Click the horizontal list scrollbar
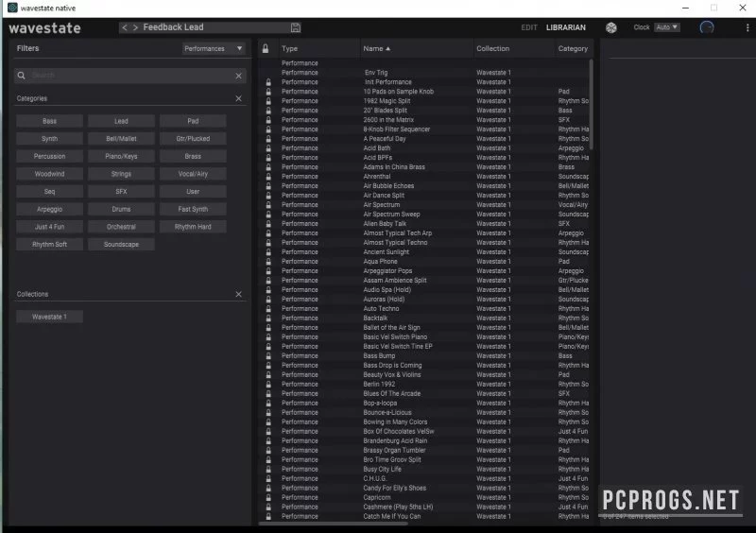756x533 pixels. (x=333, y=524)
